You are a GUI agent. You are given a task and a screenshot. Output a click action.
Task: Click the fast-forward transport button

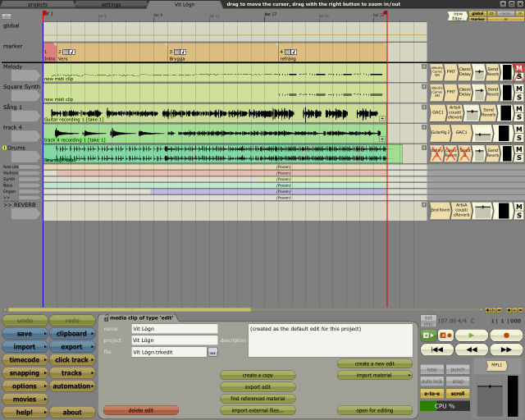(506, 349)
